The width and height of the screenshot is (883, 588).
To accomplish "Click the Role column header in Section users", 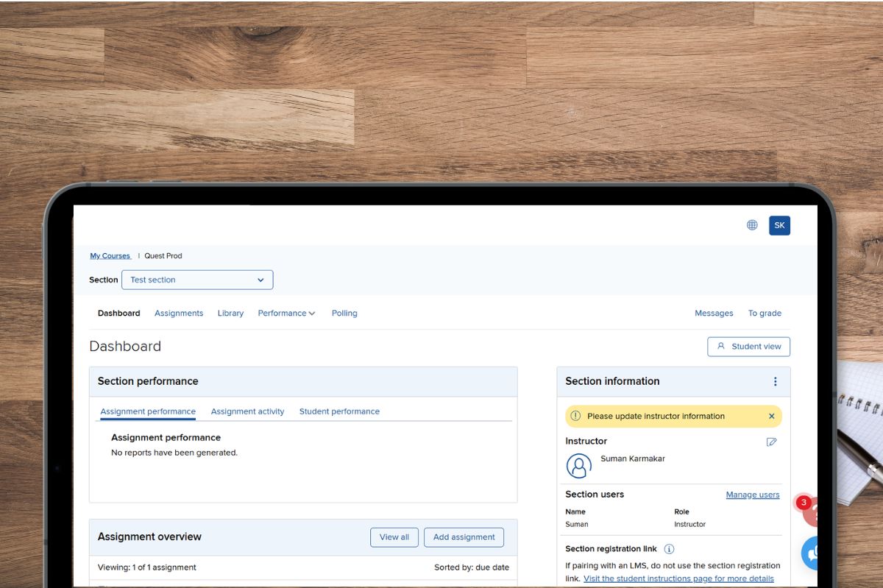I will click(x=682, y=511).
